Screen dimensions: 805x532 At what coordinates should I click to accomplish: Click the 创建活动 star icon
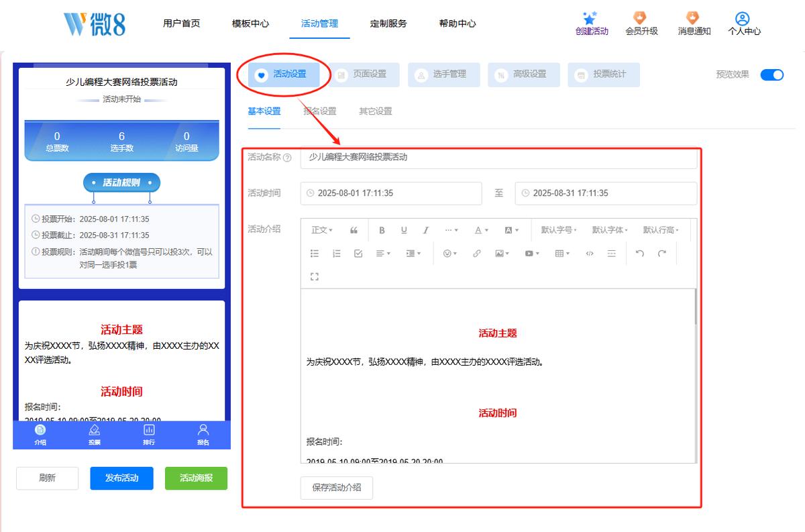(x=590, y=18)
